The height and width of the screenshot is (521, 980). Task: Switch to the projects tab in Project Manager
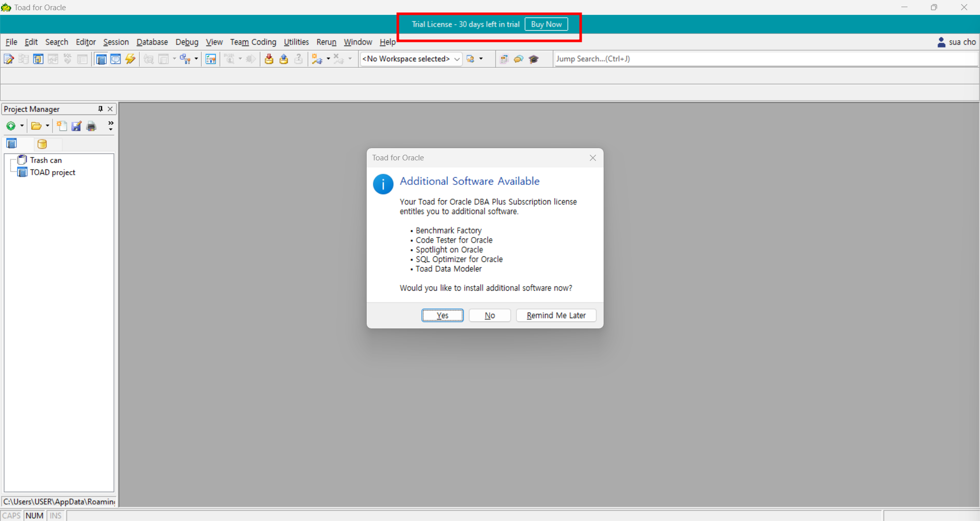coord(12,144)
